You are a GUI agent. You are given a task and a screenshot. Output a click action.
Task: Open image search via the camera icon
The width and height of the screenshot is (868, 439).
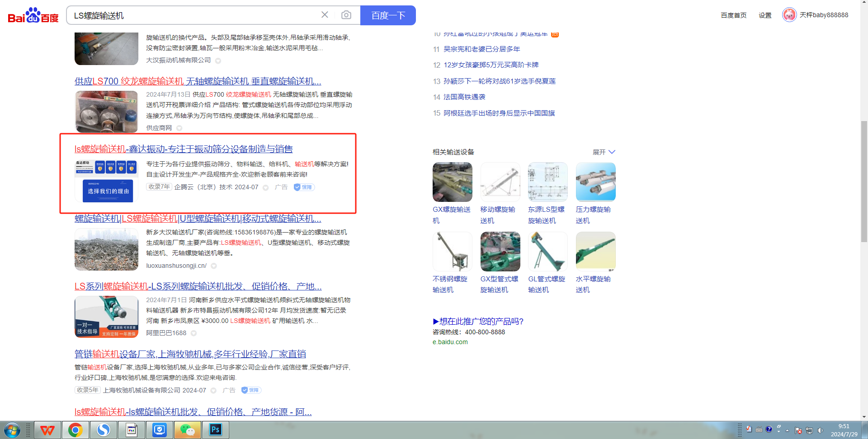point(346,15)
